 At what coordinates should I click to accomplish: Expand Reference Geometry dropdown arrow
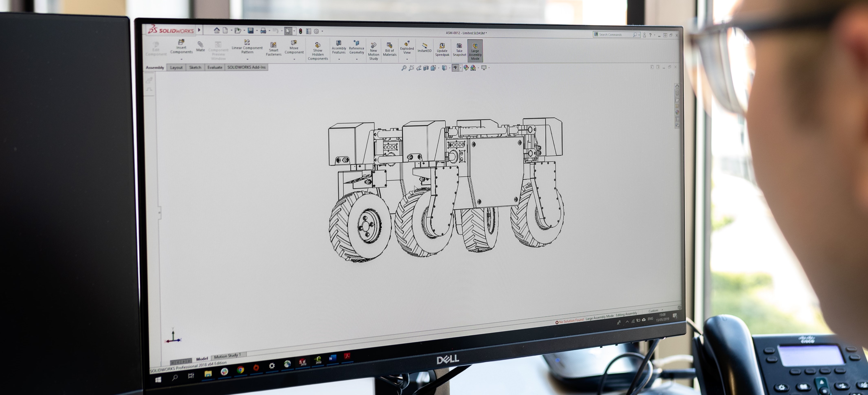pos(356,59)
